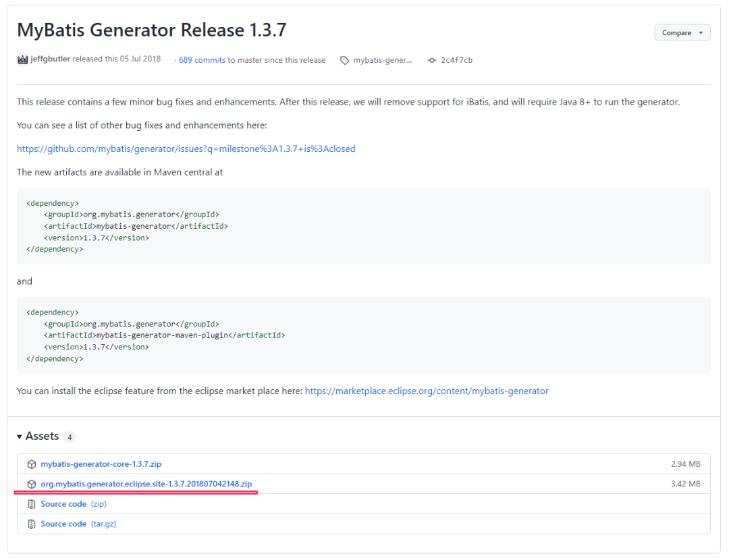View the 689 commits link
This screenshot has width=729, height=560.
[x=202, y=60]
